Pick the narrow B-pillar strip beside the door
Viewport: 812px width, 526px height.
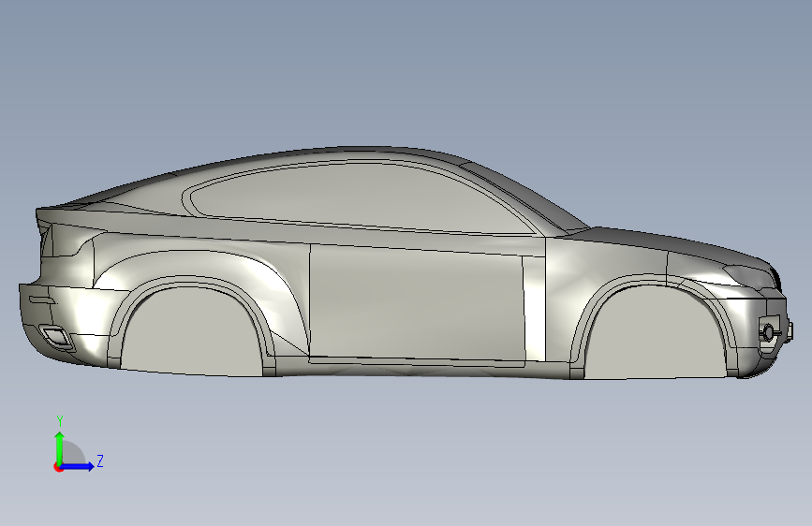click(x=535, y=309)
